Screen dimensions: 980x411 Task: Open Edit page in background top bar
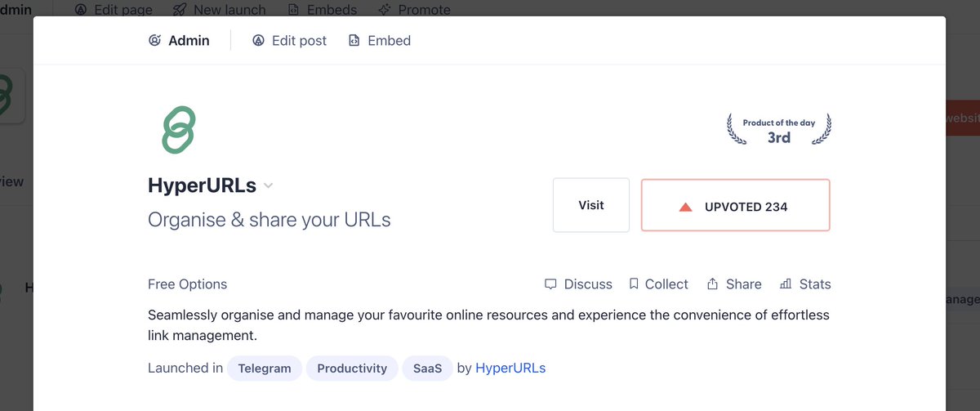[114, 10]
